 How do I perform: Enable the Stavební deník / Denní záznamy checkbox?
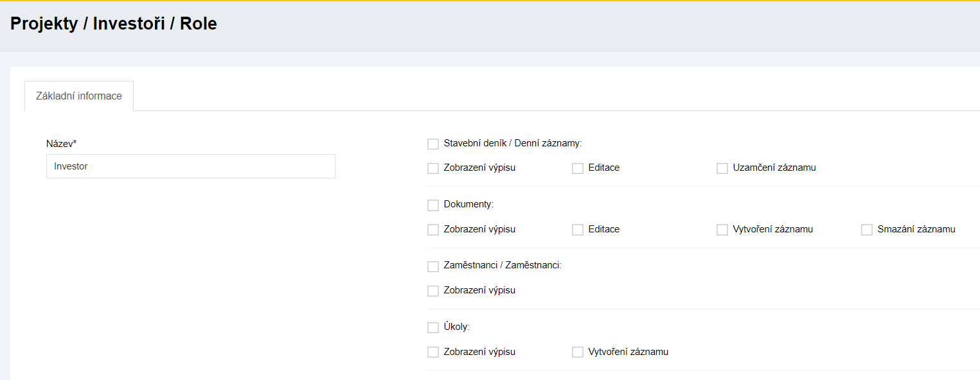coord(433,144)
